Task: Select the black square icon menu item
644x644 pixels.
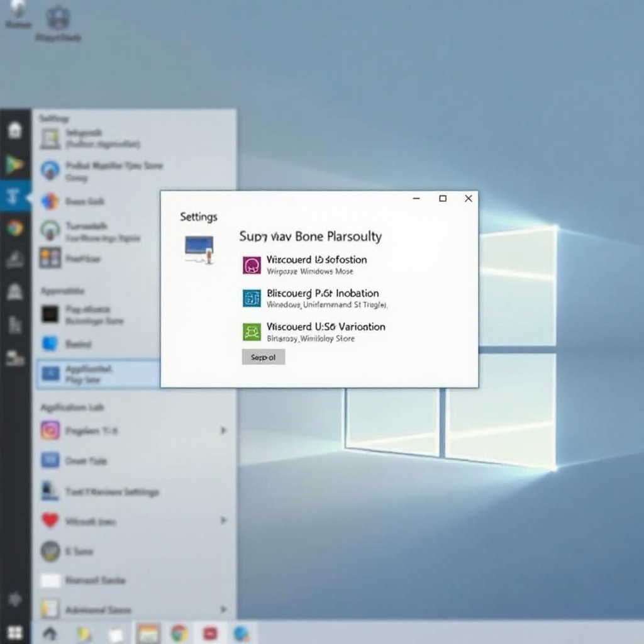Action: [x=50, y=314]
